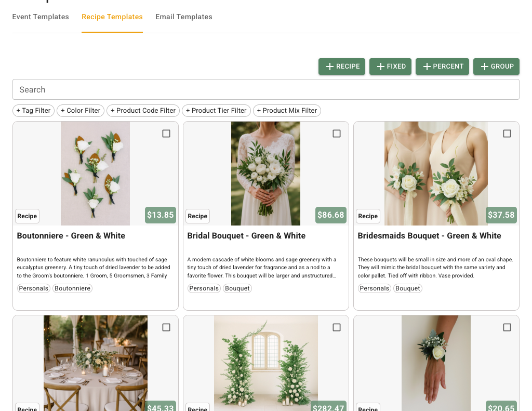Click Personals tag on Boutonniere card
The width and height of the screenshot is (532, 411).
34,288
